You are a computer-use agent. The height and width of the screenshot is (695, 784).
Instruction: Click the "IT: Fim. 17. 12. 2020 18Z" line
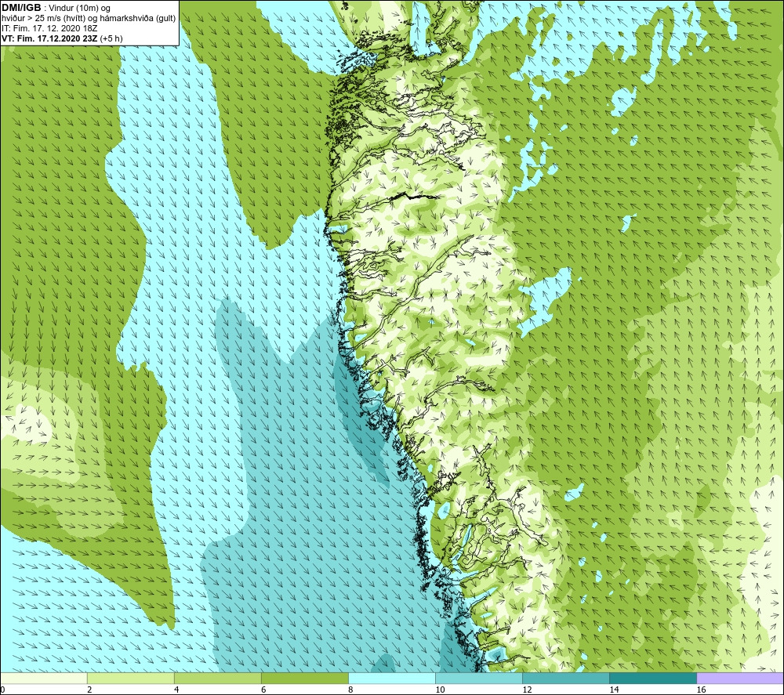49,28
